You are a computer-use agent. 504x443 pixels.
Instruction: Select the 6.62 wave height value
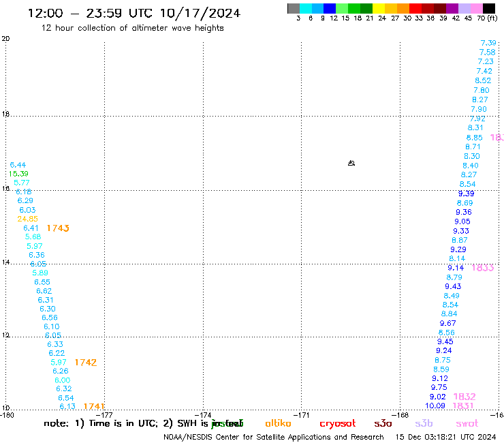[44, 291]
